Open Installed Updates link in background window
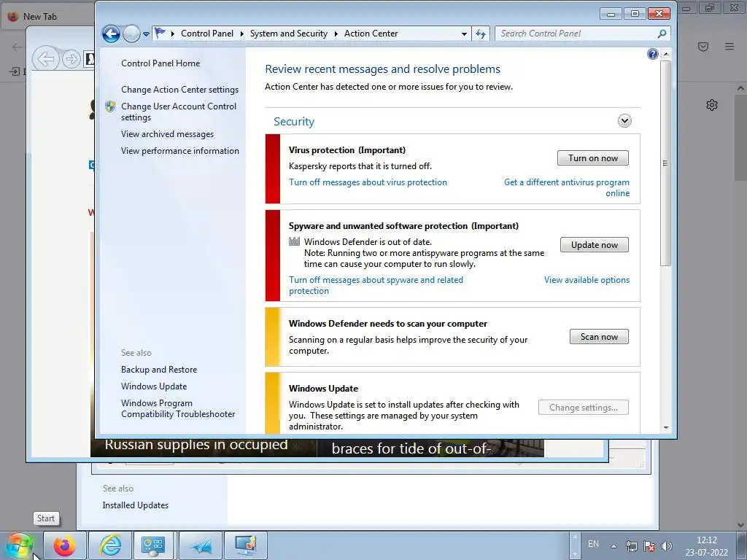Viewport: 747px width, 560px height. [x=135, y=505]
